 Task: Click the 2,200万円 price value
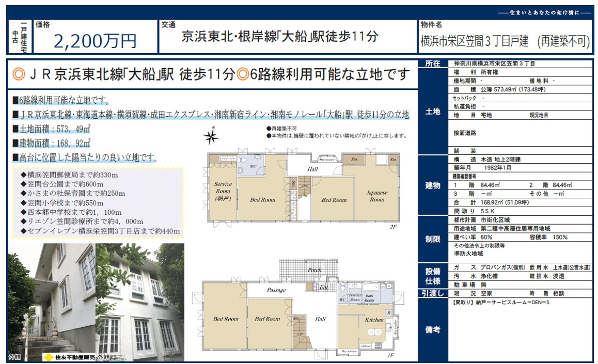tap(95, 41)
